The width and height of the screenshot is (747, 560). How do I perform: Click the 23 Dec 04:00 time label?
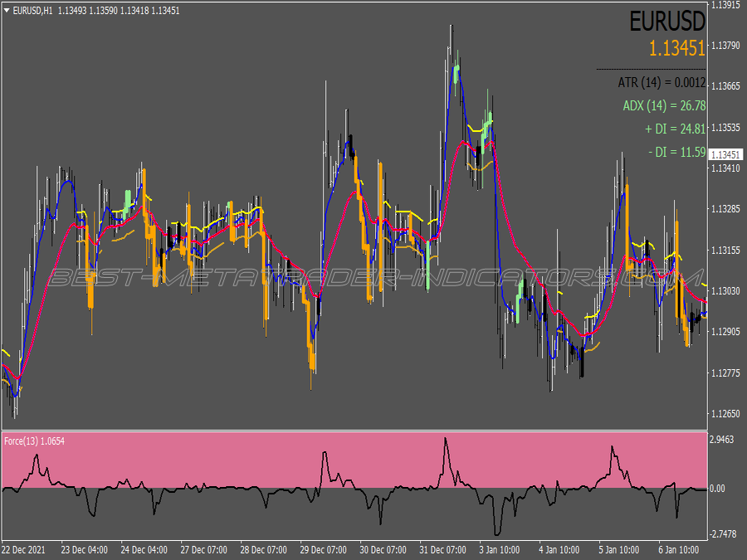[x=85, y=549]
